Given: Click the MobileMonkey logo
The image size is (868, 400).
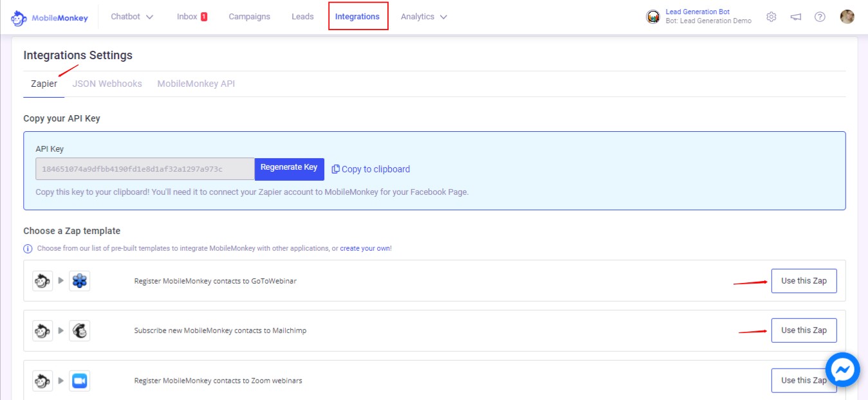Looking at the screenshot, I should [x=50, y=18].
